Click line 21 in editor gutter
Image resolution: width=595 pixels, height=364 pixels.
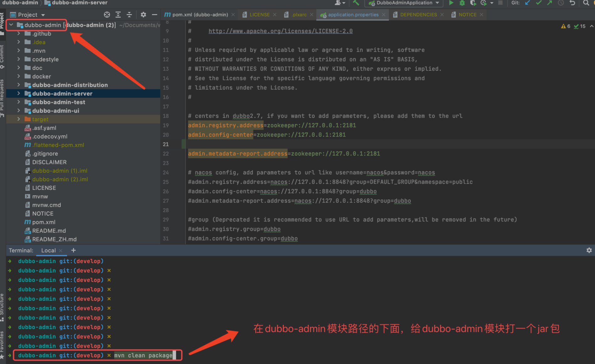tap(166, 144)
